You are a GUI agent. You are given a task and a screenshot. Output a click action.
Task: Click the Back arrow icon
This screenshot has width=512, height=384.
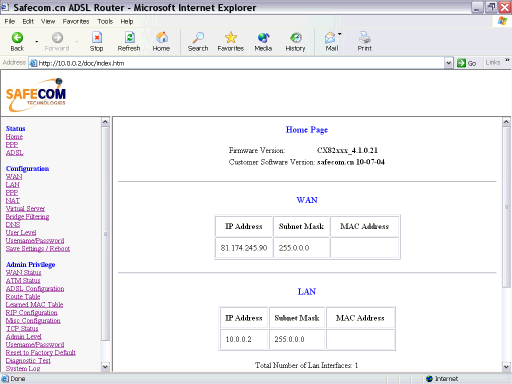(x=17, y=38)
